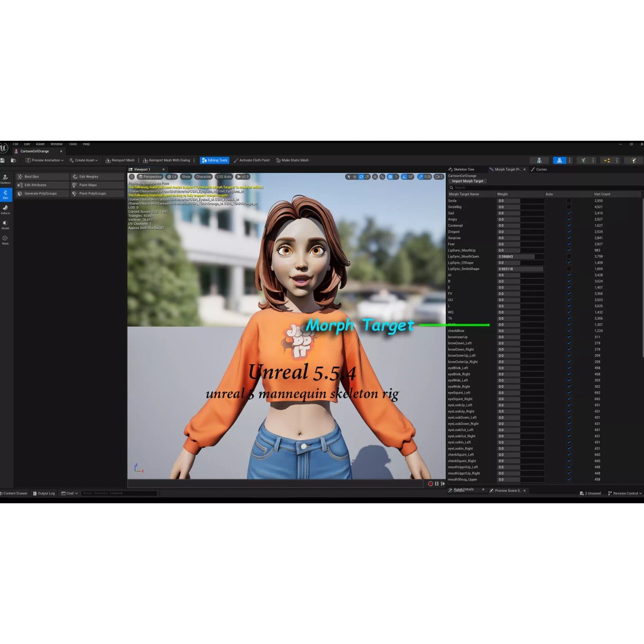Click the Reimport Mesh button

(120, 160)
